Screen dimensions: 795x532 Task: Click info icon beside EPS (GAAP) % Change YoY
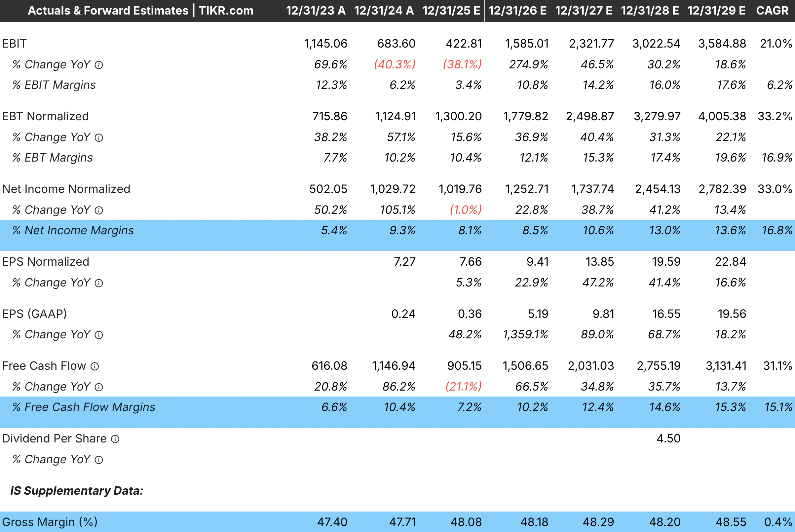coord(99,335)
